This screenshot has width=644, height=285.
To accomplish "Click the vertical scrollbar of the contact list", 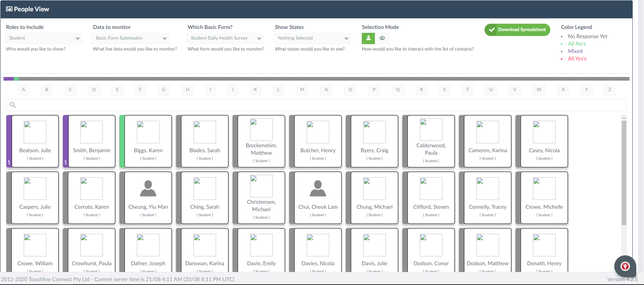I will [624, 172].
